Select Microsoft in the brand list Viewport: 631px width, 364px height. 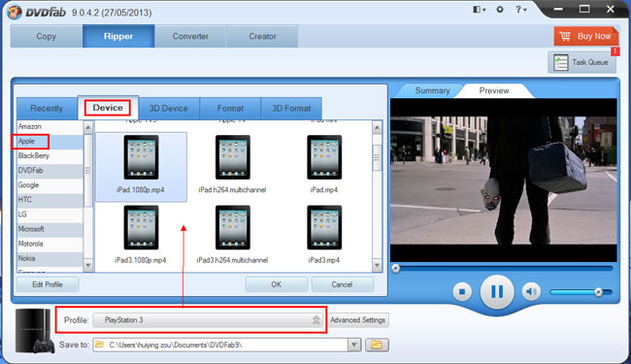(x=50, y=229)
